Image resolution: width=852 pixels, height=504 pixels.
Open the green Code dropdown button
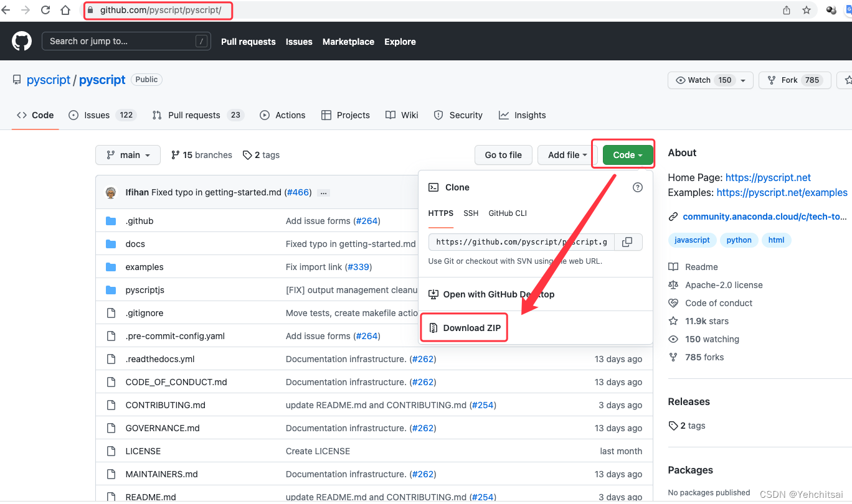pyautogui.click(x=628, y=155)
